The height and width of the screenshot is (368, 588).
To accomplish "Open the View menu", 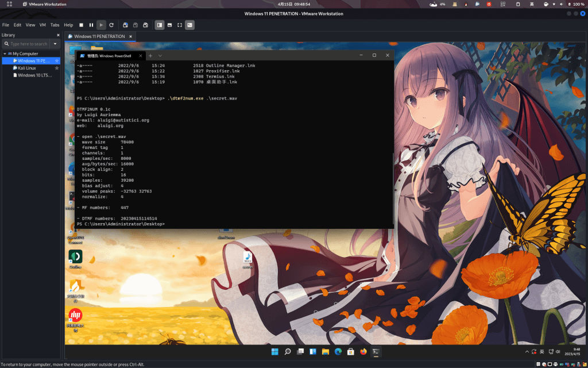I will (x=30, y=25).
